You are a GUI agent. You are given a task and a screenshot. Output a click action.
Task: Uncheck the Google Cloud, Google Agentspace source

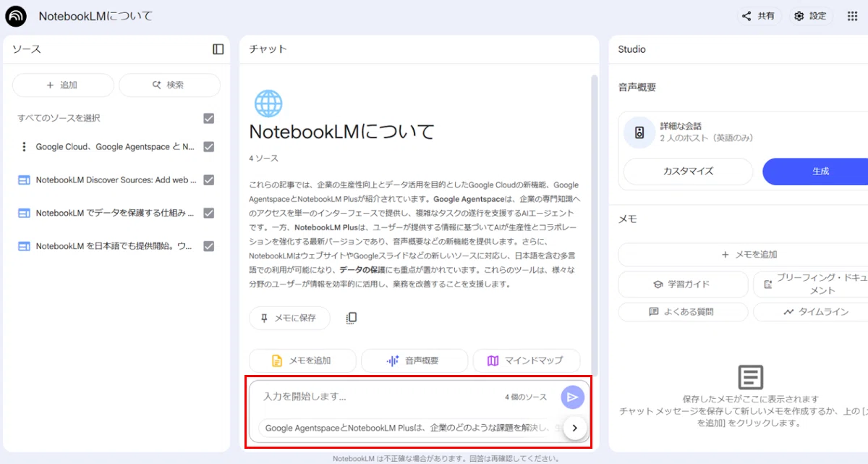pos(209,146)
